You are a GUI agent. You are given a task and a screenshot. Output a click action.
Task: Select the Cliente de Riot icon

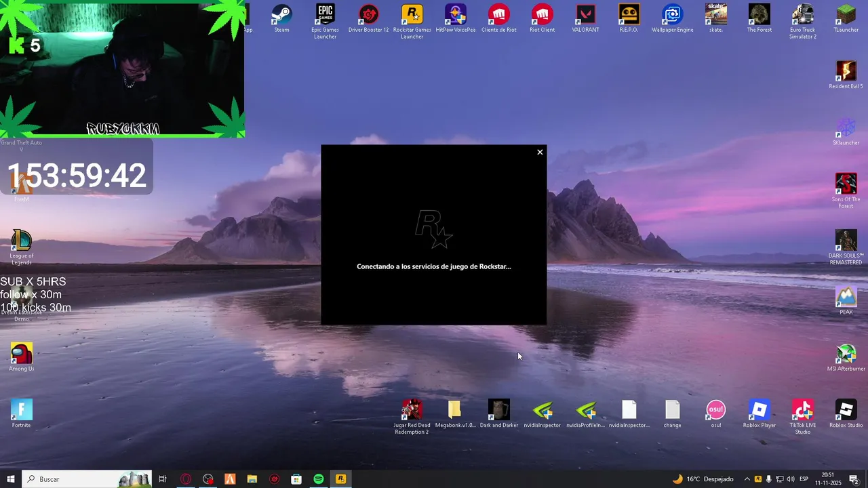point(499,18)
